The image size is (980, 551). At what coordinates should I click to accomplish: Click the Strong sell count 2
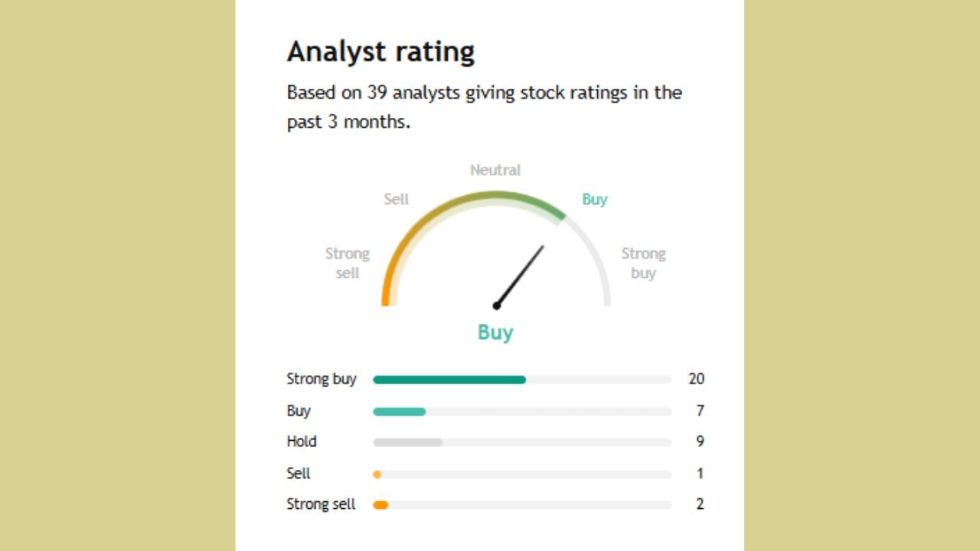[x=700, y=504]
